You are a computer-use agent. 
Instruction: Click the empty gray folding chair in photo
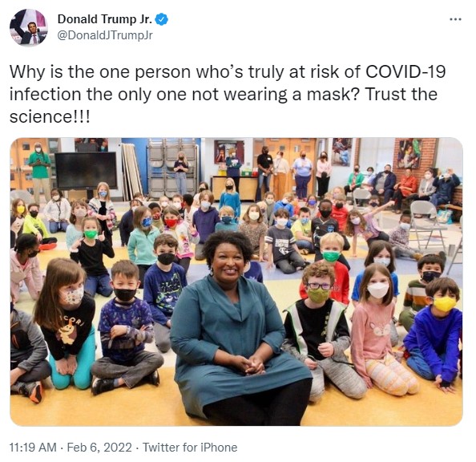(426, 224)
